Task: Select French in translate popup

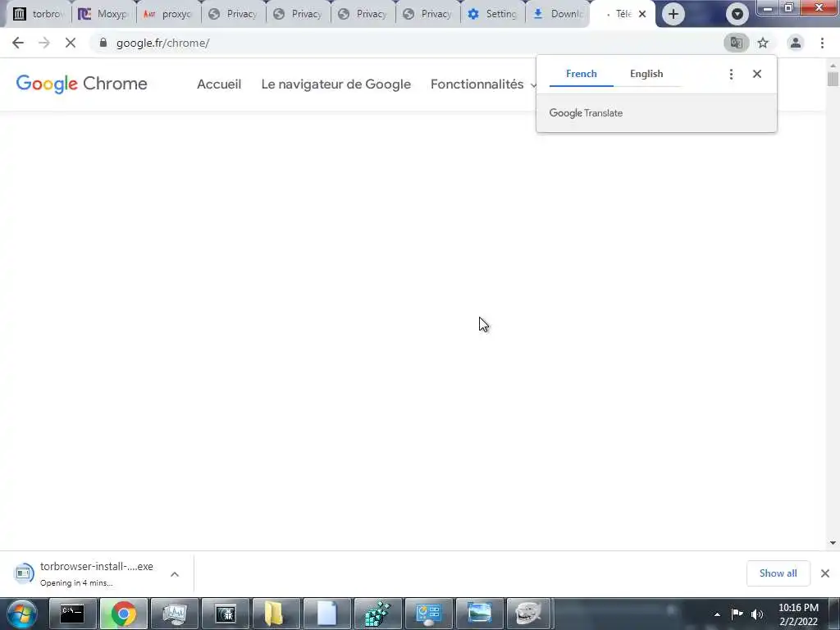Action: pos(582,74)
